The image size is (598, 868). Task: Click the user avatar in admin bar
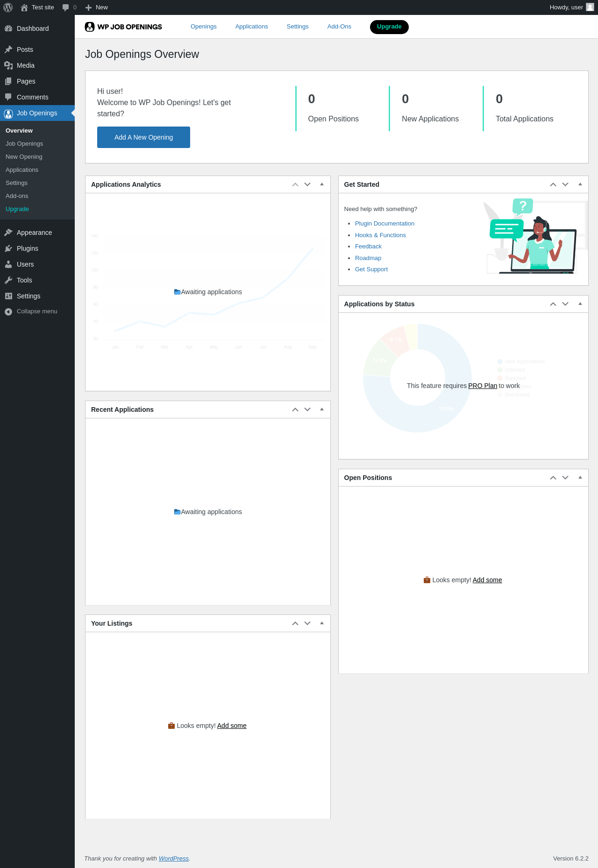(x=590, y=7)
